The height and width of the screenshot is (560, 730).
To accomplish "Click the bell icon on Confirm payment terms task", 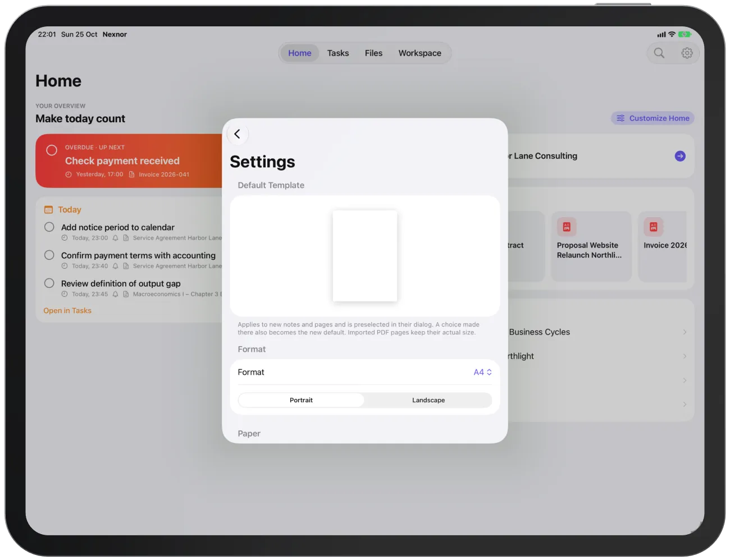I will coord(116,266).
